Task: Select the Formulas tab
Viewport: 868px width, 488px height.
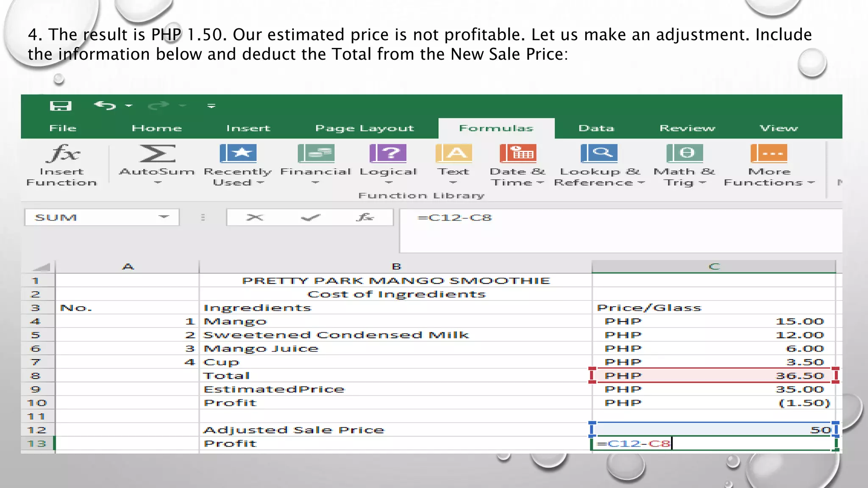Action: coord(496,128)
